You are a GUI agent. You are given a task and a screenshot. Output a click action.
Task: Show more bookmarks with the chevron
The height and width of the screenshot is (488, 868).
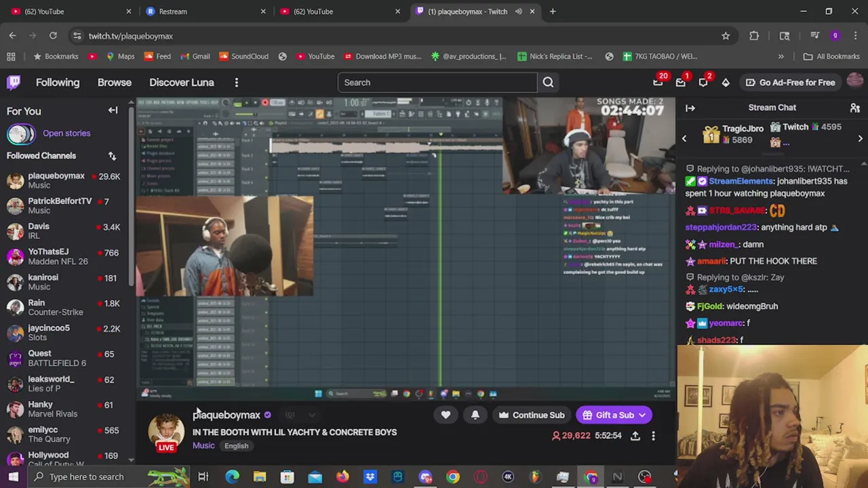pyautogui.click(x=781, y=56)
